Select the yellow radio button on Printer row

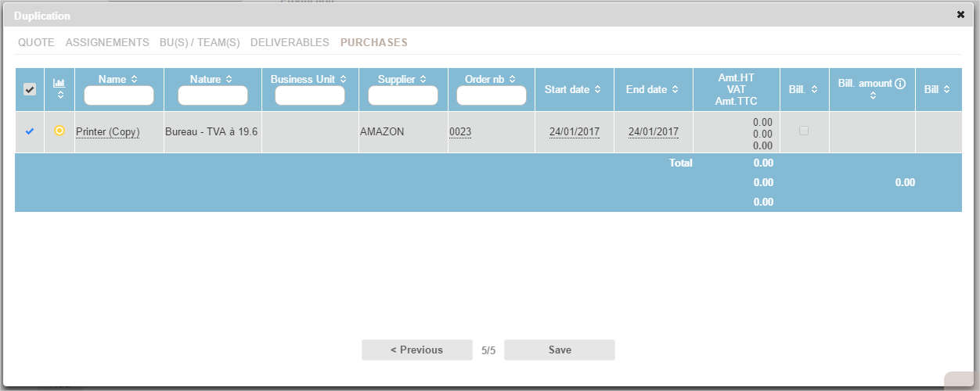click(x=59, y=131)
